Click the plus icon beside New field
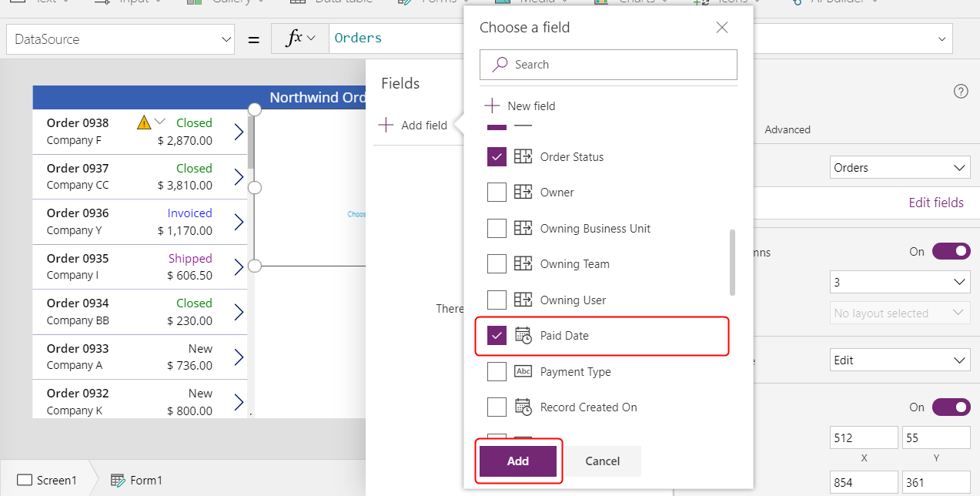This screenshot has width=980, height=496. (x=491, y=106)
